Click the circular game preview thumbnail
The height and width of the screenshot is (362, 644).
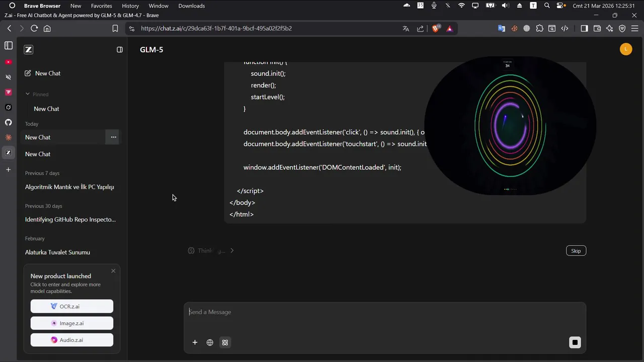click(x=510, y=125)
